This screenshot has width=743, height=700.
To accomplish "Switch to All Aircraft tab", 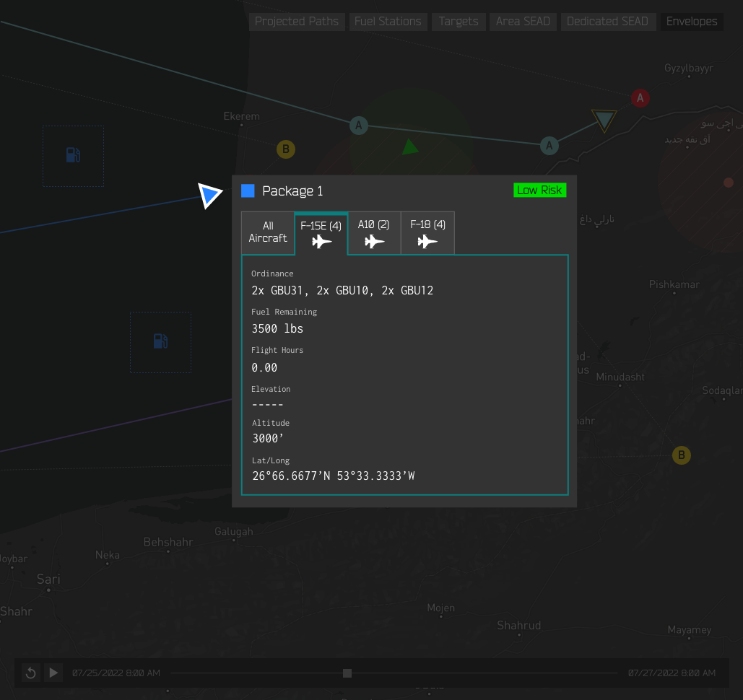I will 268,233.
